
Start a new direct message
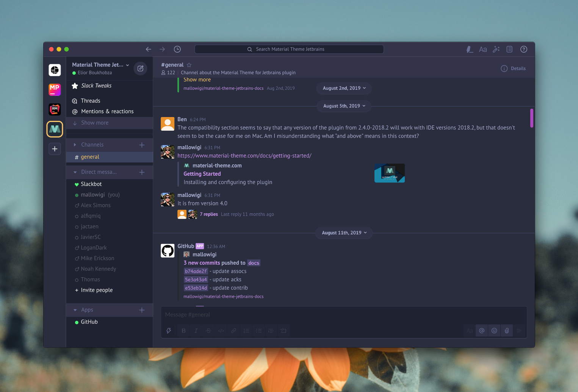[x=142, y=172]
